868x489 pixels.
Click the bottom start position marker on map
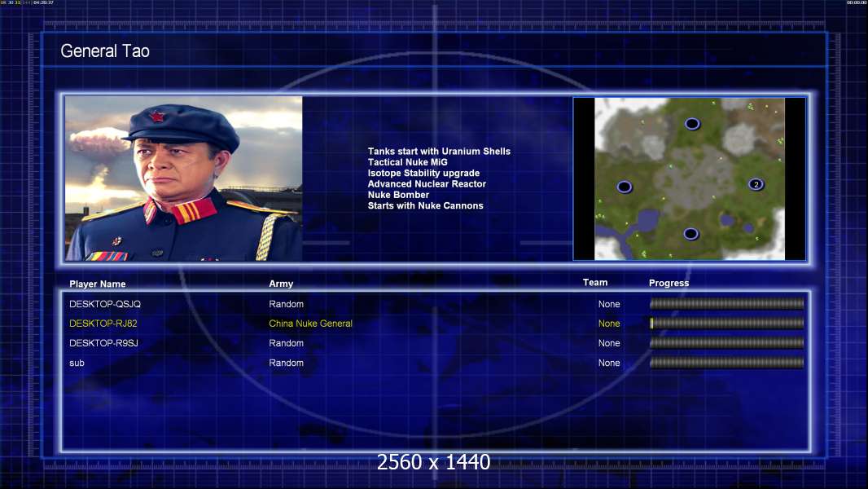coord(690,234)
